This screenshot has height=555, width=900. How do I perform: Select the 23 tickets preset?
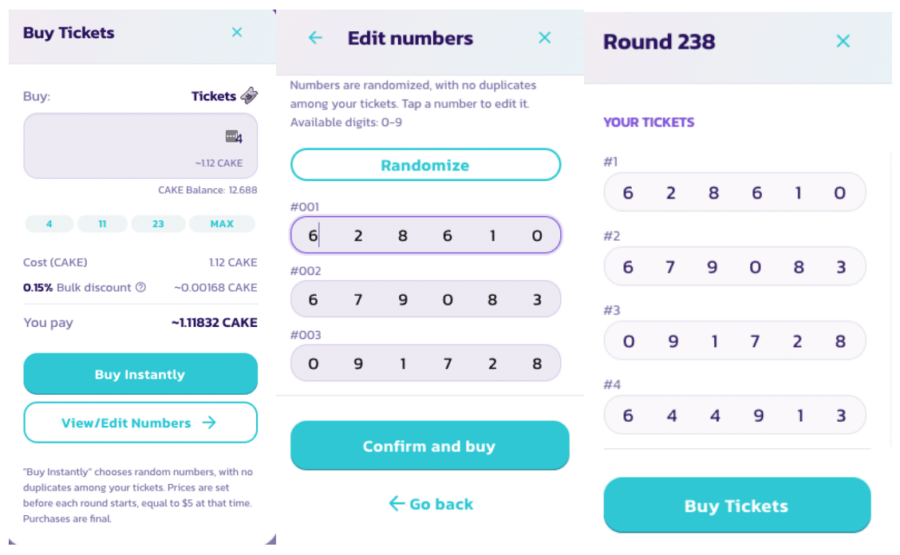point(157,224)
